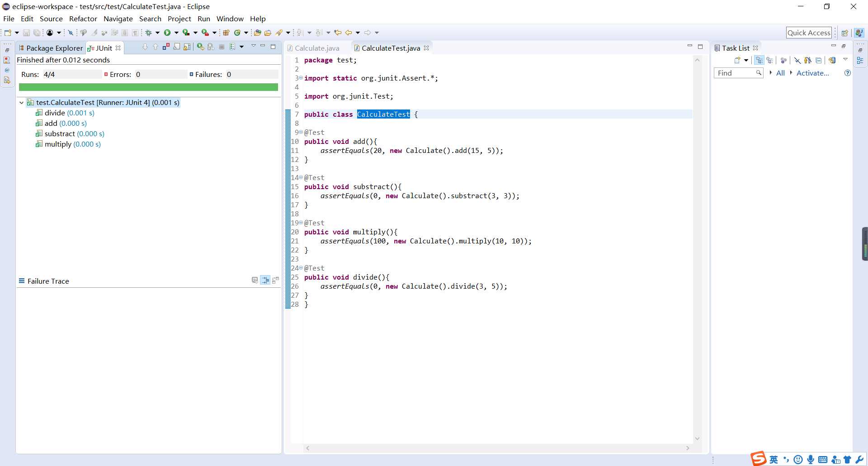Click the green JUnit progress bar
Viewport: 868px width, 466px height.
click(x=148, y=87)
